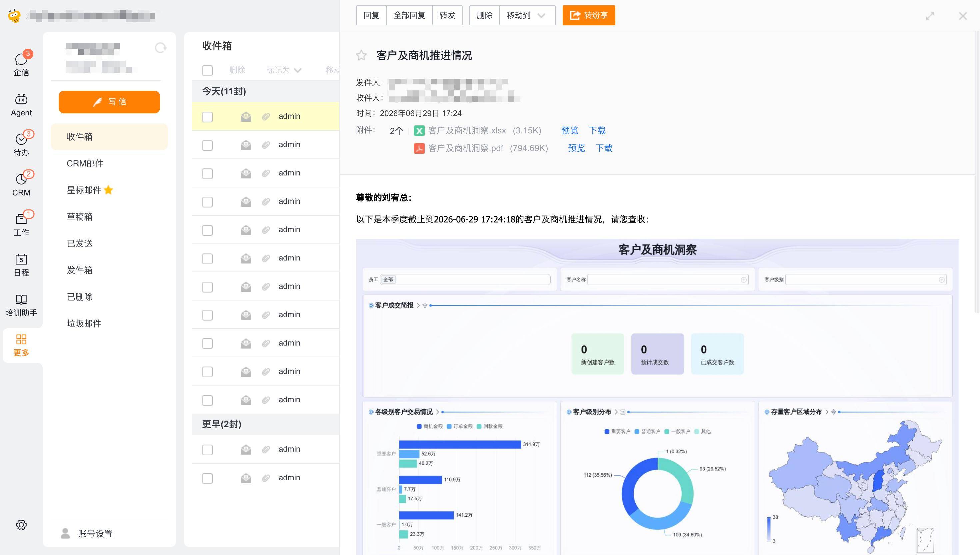Click paperclip icon on second admin email
Screen dimensions: 980x555
(266, 145)
